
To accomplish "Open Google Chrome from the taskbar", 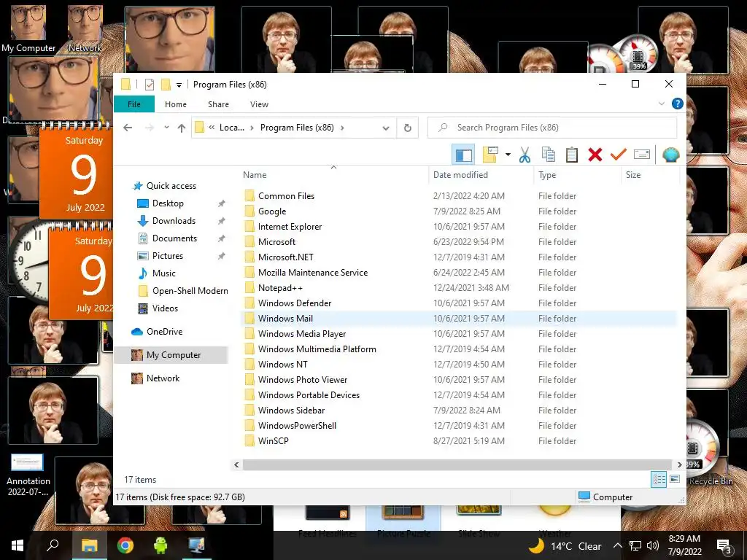I will click(x=125, y=545).
